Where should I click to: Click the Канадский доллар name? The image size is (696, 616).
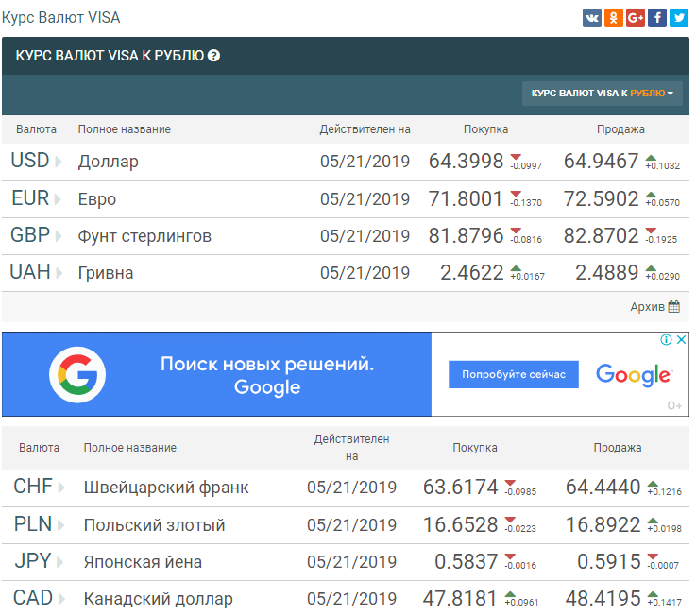coord(159,599)
